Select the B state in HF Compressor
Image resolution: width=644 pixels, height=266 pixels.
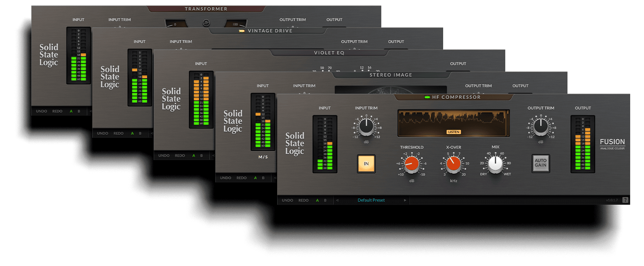point(325,200)
